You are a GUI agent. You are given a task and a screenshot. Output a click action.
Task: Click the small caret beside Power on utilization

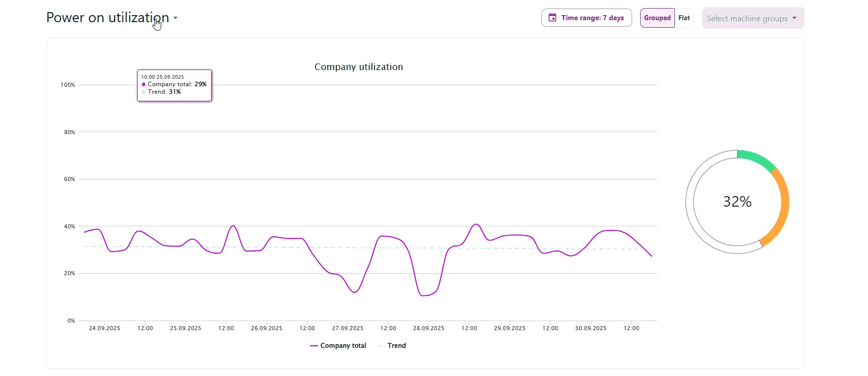[175, 18]
